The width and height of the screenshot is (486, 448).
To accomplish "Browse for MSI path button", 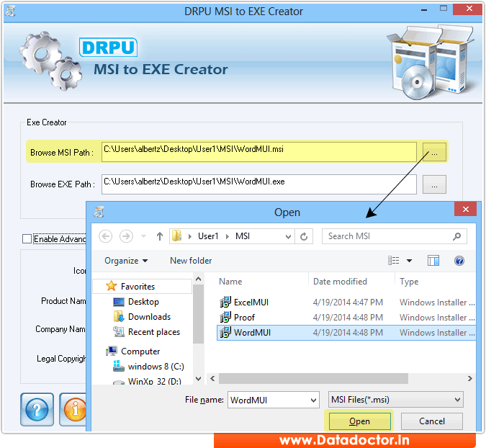I will pos(434,153).
